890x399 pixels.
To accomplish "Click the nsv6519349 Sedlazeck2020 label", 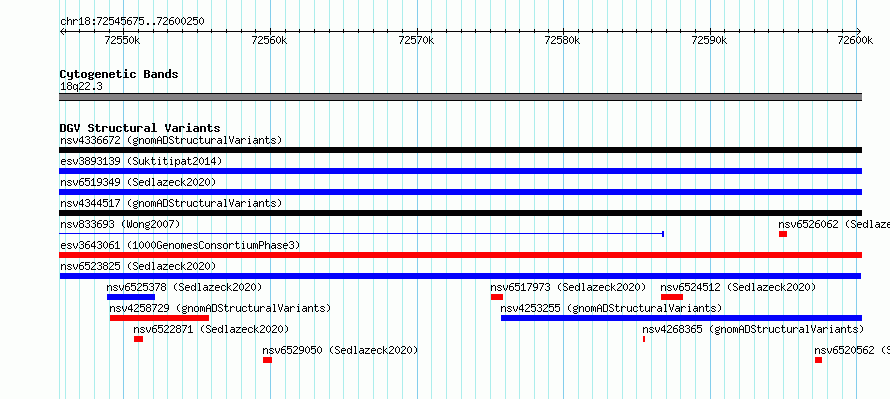I will [138, 182].
